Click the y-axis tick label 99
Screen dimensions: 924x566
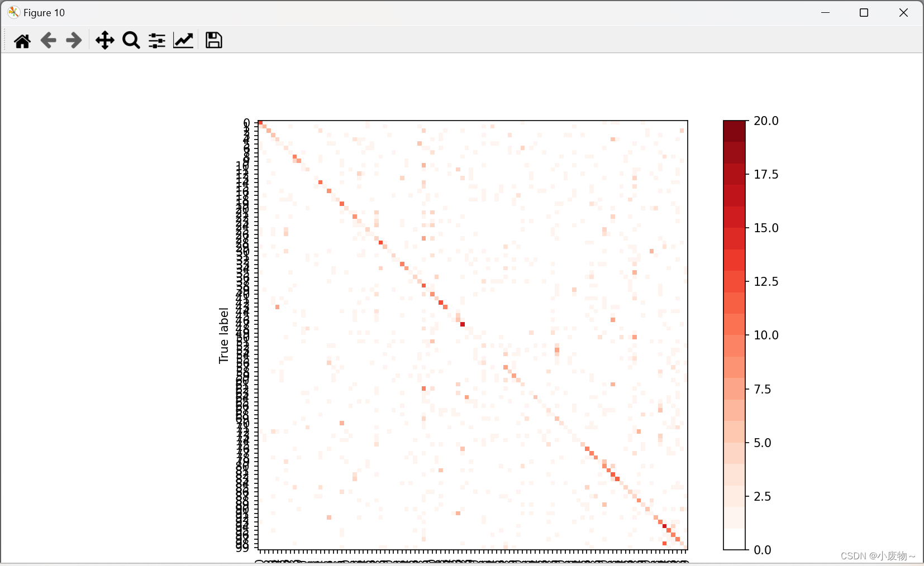coord(242,548)
